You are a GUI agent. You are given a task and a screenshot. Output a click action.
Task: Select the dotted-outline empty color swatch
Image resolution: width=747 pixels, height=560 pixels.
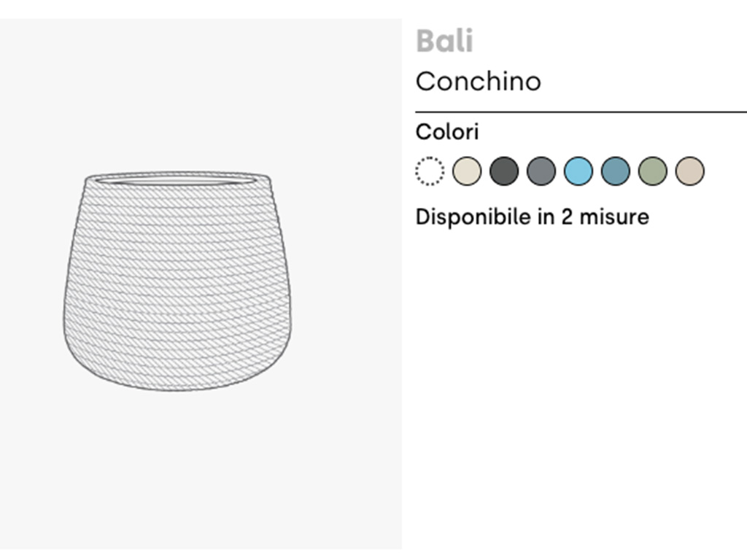click(x=430, y=171)
